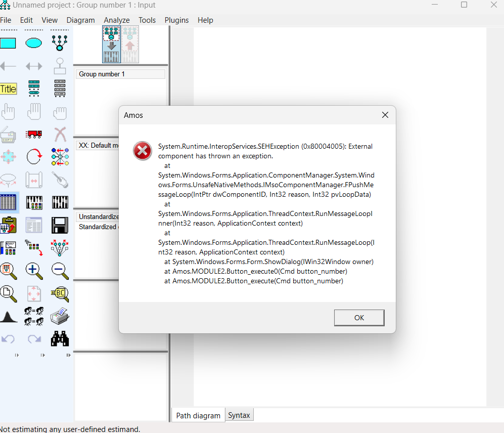
Task: Click OK in the Amos error dialog
Action: [x=359, y=318]
